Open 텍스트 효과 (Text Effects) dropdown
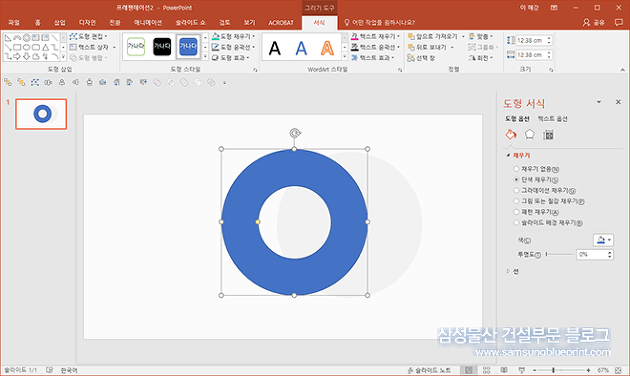Screen dimensions: 630x376 tap(373, 58)
